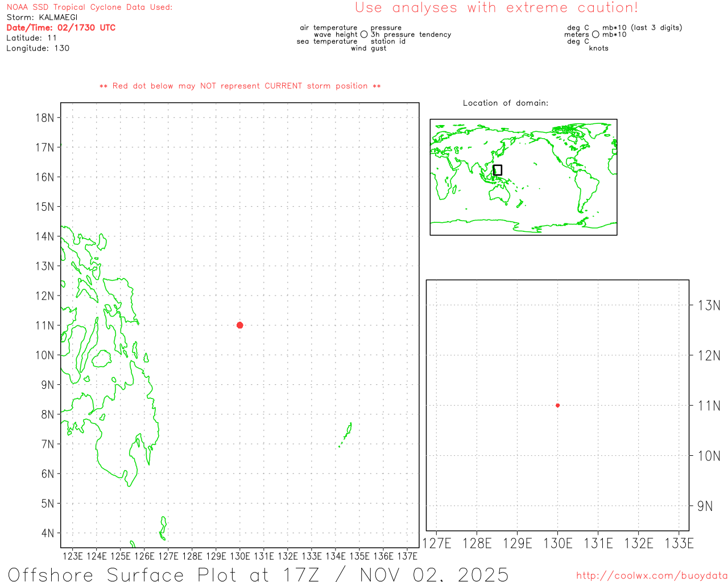Screen dimensions: 728x582
Task: Click the red dot disclaimer note
Action: [240, 86]
